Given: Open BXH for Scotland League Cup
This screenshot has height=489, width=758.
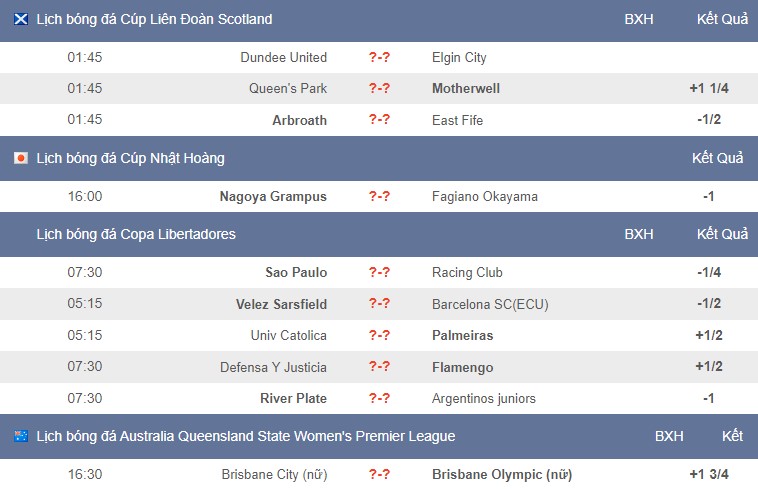Looking at the screenshot, I should pos(639,19).
